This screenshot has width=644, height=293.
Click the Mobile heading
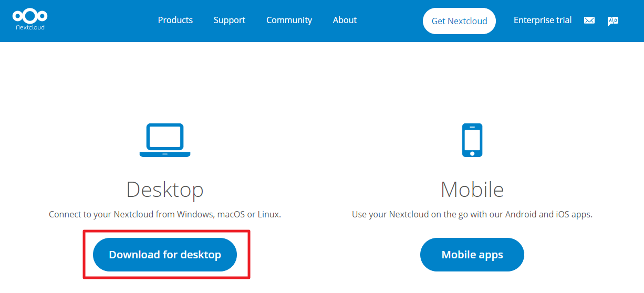pos(472,190)
